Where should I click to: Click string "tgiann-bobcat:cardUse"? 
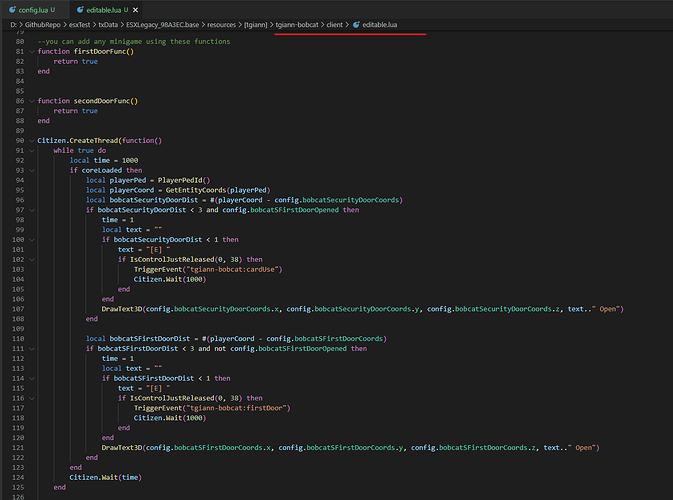[234, 270]
